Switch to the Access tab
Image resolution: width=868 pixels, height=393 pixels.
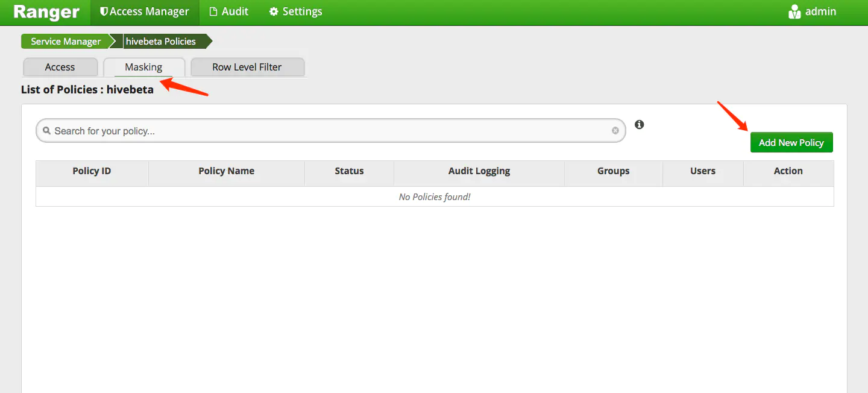(60, 67)
